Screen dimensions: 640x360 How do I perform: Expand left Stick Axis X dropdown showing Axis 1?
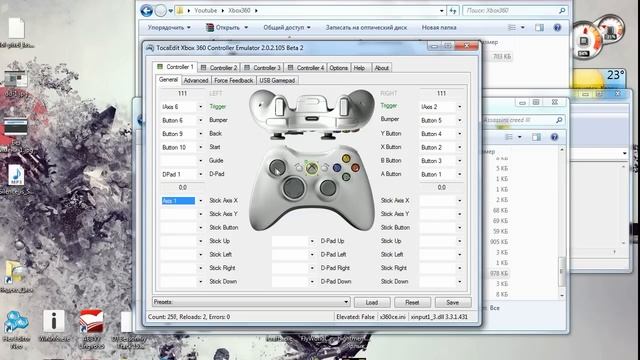coord(200,201)
